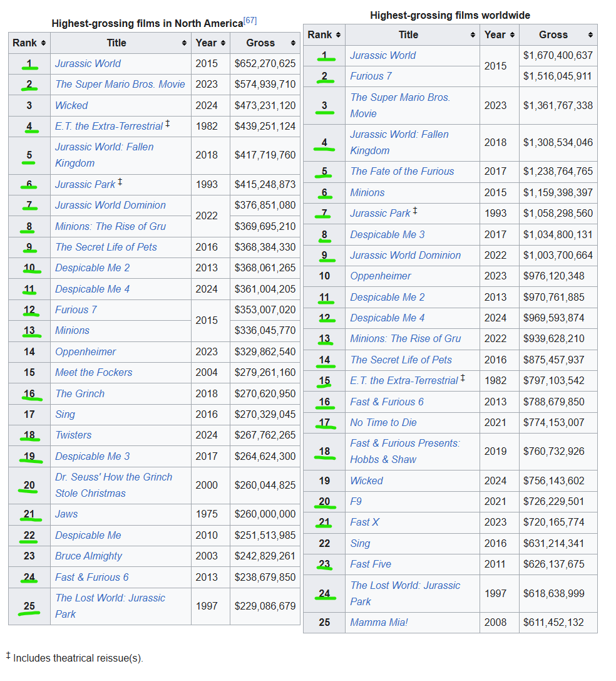This screenshot has height=681, width=616.
Task: Click Fast & Furious 6 in worldwide table
Action: 388,402
